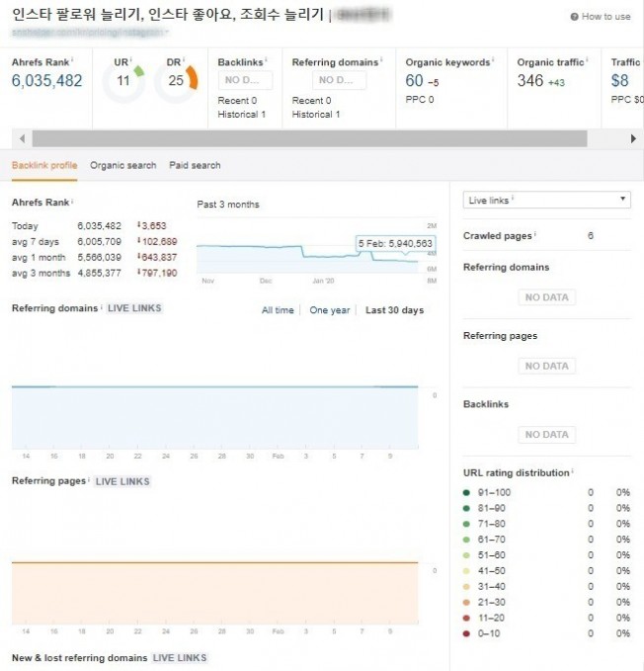Image resolution: width=644 pixels, height=671 pixels.
Task: Click Backlinks Historical 1 text
Action: point(242,115)
